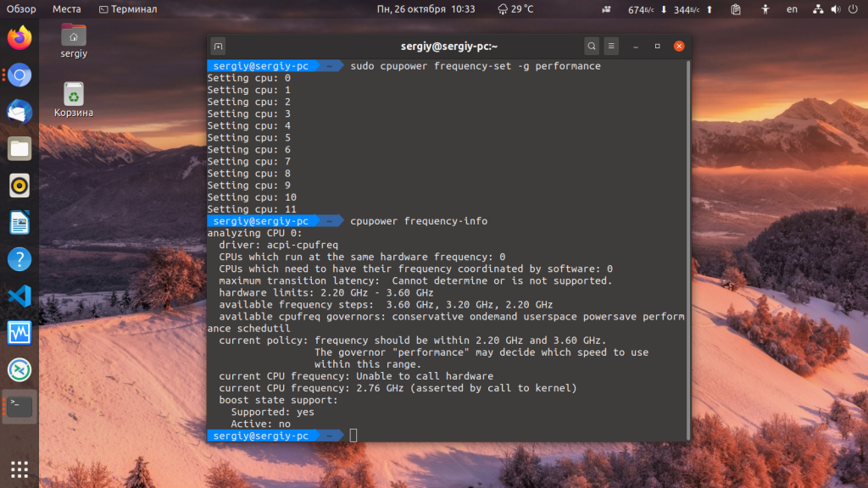
Task: Click the Обзор activities button
Action: (x=21, y=8)
